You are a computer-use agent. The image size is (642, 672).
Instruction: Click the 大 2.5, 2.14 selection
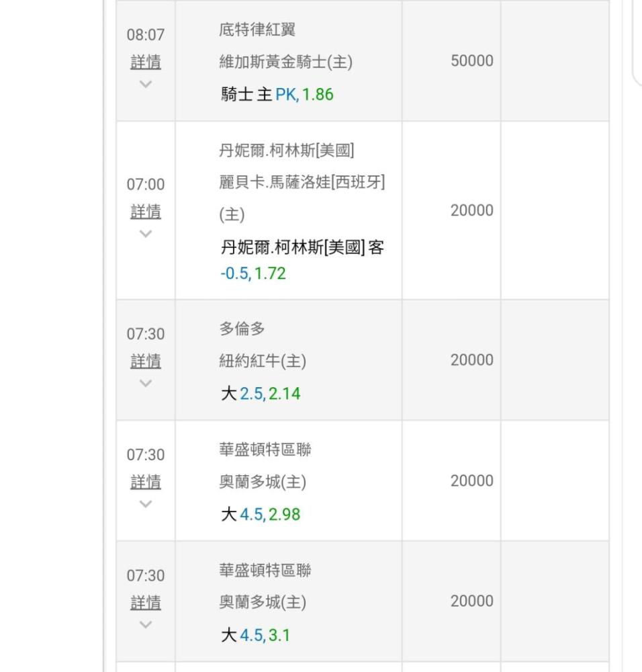click(261, 394)
